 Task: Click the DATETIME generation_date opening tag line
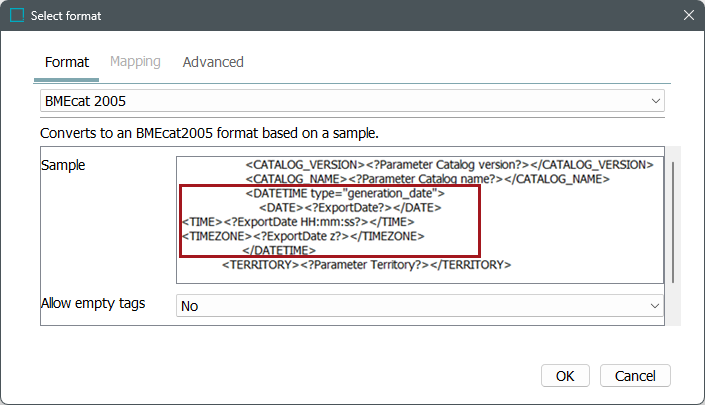(x=345, y=192)
